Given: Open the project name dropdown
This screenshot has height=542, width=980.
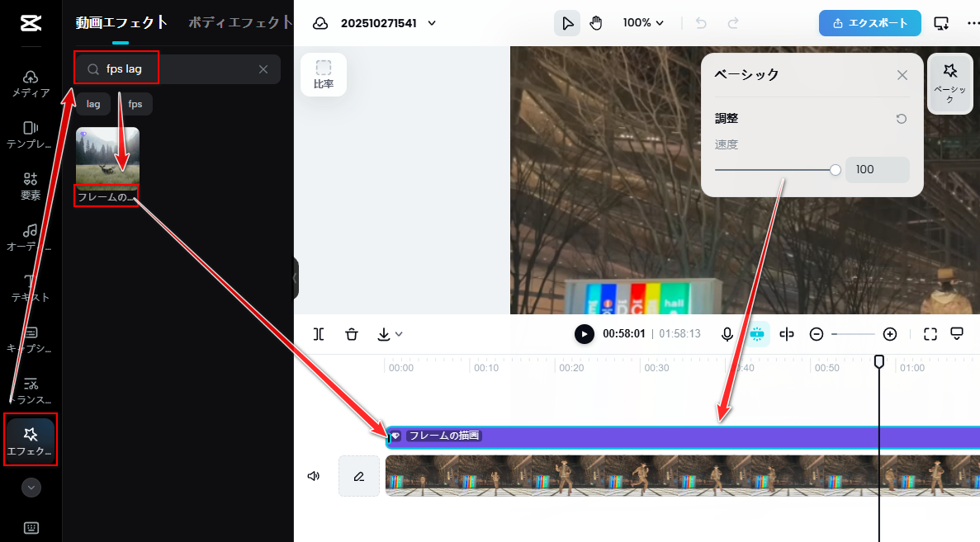Looking at the screenshot, I should [431, 23].
